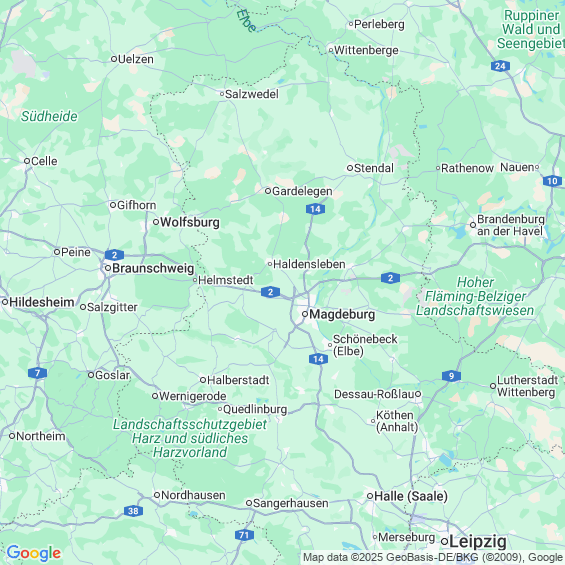Click the highway 9 shield near Dessau-Roßlau
This screenshot has height=565, width=565.
tap(451, 376)
